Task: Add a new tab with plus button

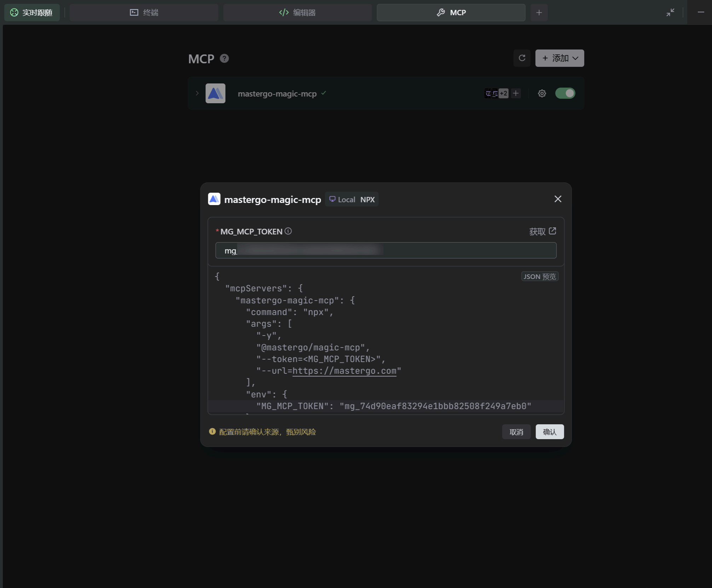Action: pos(539,13)
